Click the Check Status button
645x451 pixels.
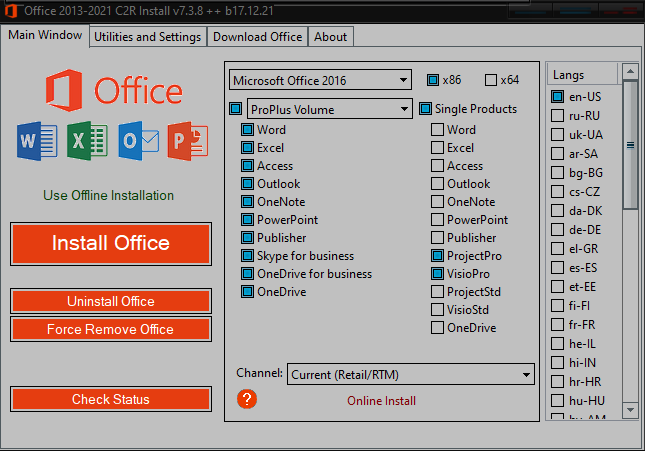pyautogui.click(x=111, y=399)
